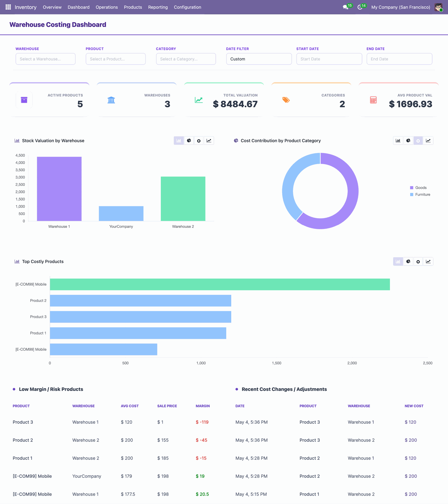Switch Top Costly Products to line view
Screen dimensions: 448x504
(x=428, y=261)
